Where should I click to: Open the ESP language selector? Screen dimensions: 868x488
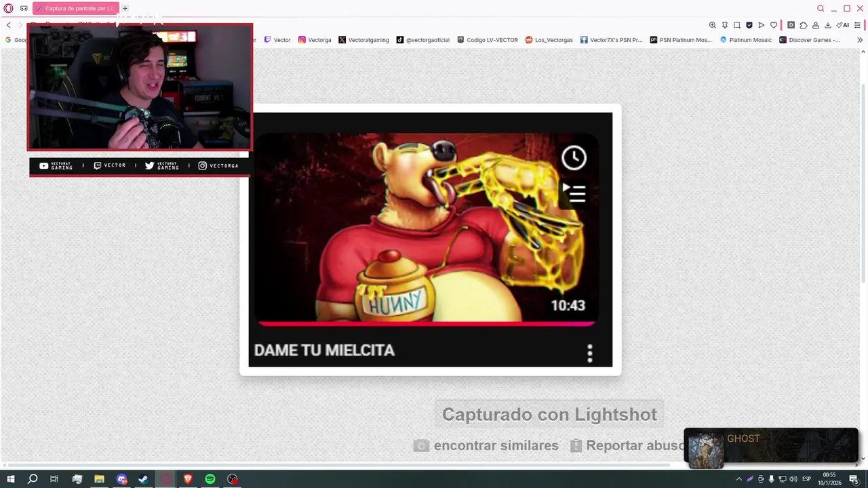tap(806, 479)
